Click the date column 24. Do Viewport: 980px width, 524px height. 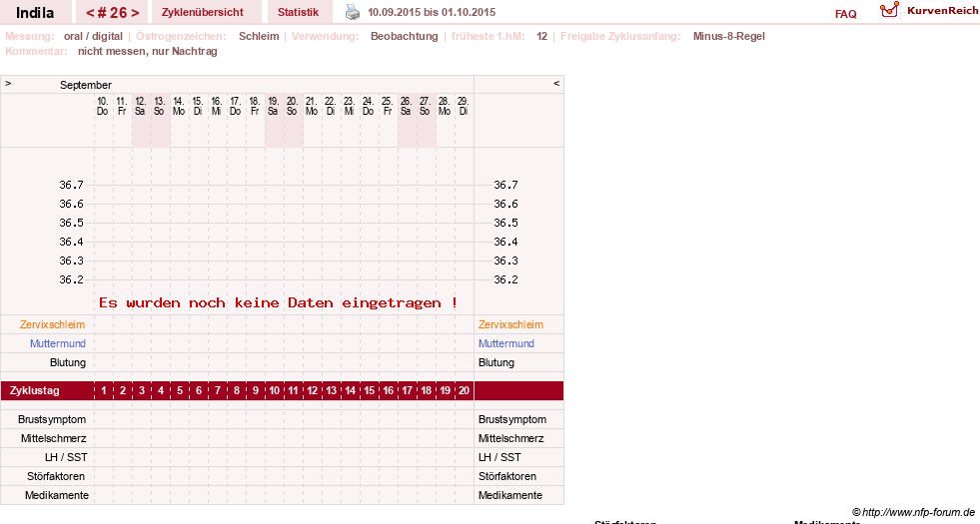click(x=369, y=106)
